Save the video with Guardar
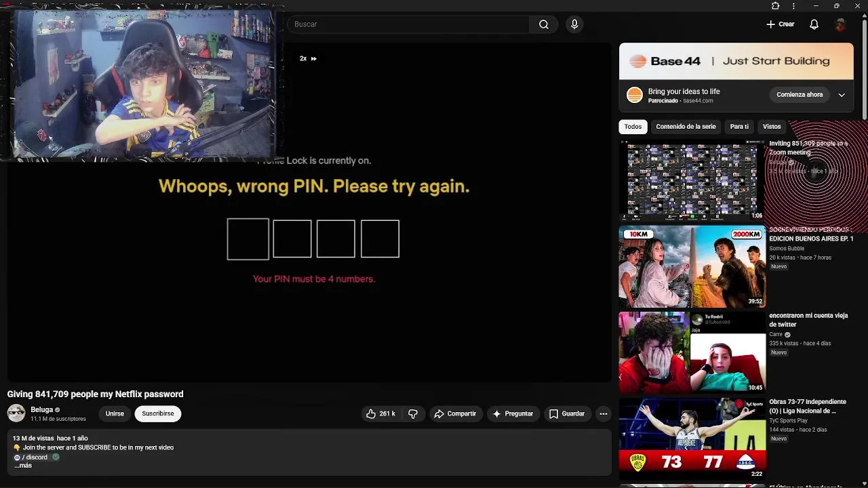The width and height of the screenshot is (868, 488). tap(567, 413)
